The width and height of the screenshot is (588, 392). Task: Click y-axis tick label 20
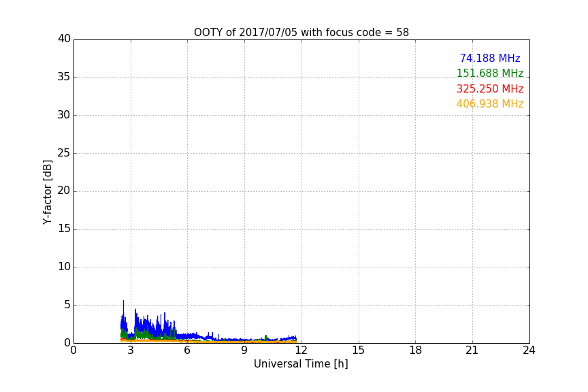(x=64, y=191)
